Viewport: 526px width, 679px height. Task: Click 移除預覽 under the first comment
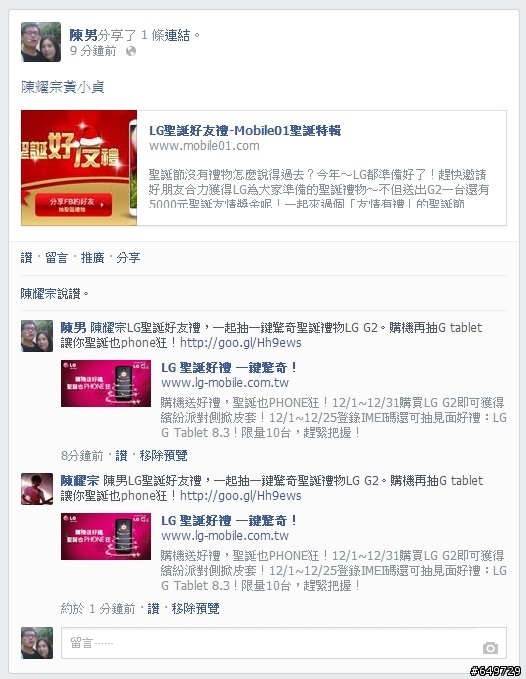tap(163, 456)
